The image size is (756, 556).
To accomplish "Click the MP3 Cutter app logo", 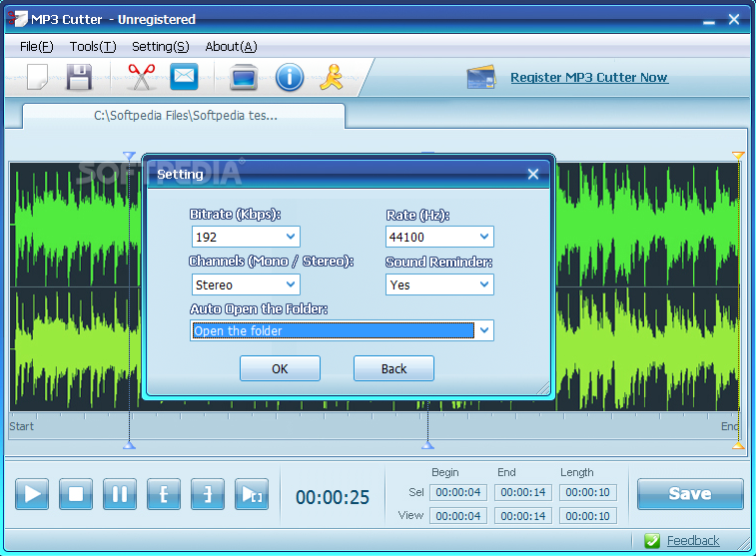I will (x=17, y=19).
